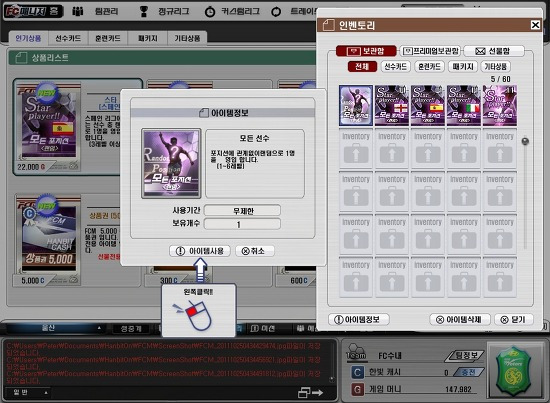Apply the 패키지 filter in inventory
The height and width of the screenshot is (403, 550).
(x=463, y=66)
